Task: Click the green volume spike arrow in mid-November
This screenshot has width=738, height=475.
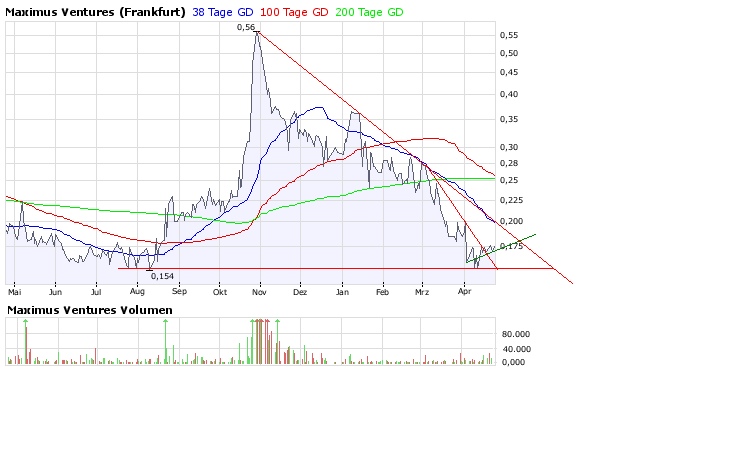Action: point(278,322)
